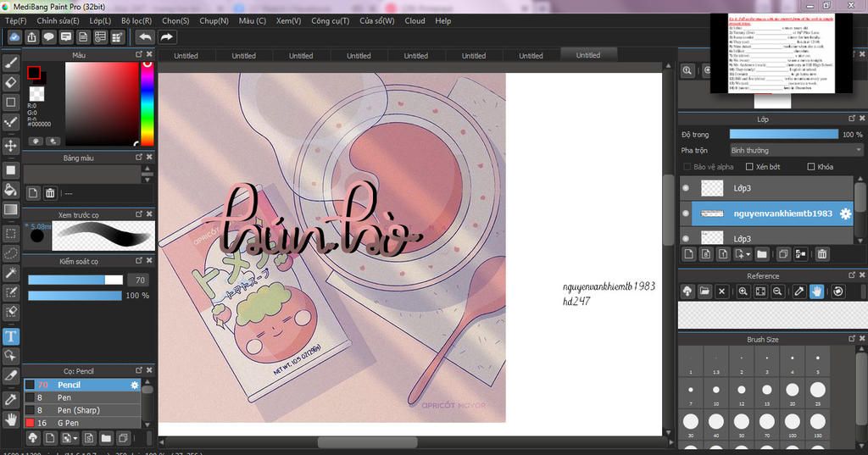Open a reference image folder

(x=704, y=291)
